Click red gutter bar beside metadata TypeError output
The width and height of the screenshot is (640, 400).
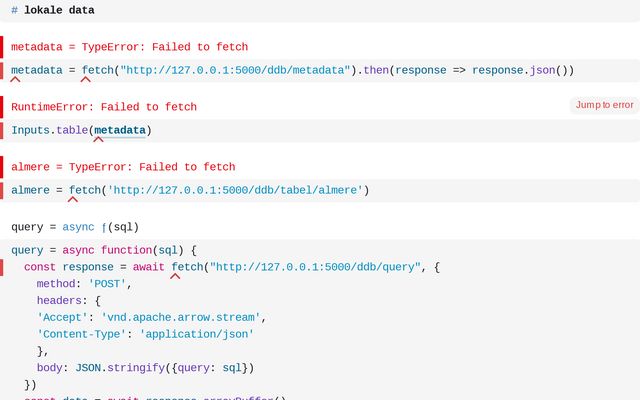(x=2, y=47)
